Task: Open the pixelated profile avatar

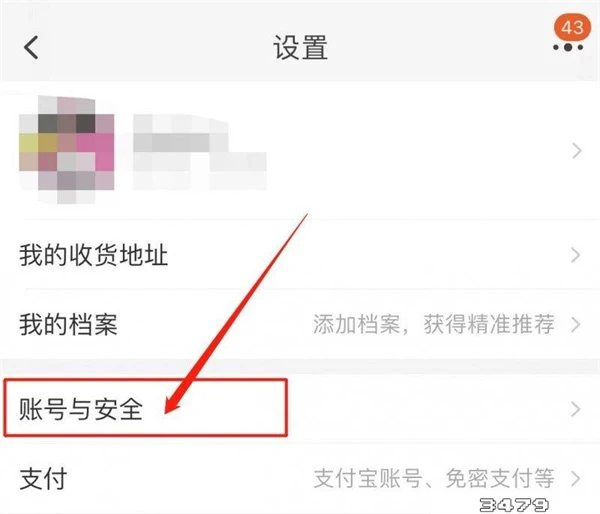Action: (67, 149)
